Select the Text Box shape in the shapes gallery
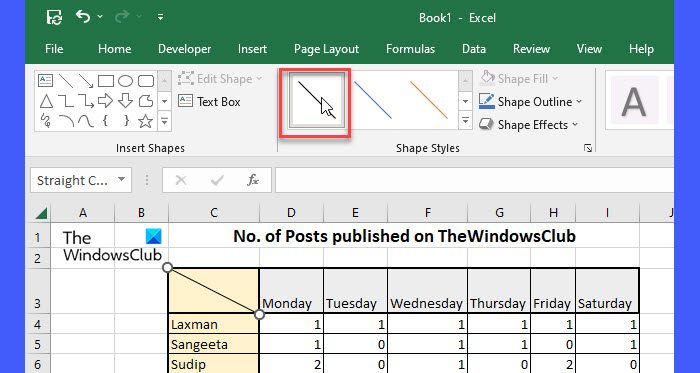700x373 pixels. 46,81
